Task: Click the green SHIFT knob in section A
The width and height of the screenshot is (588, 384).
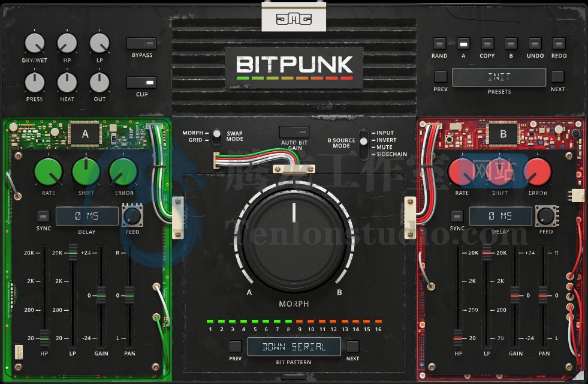Action: click(x=86, y=172)
